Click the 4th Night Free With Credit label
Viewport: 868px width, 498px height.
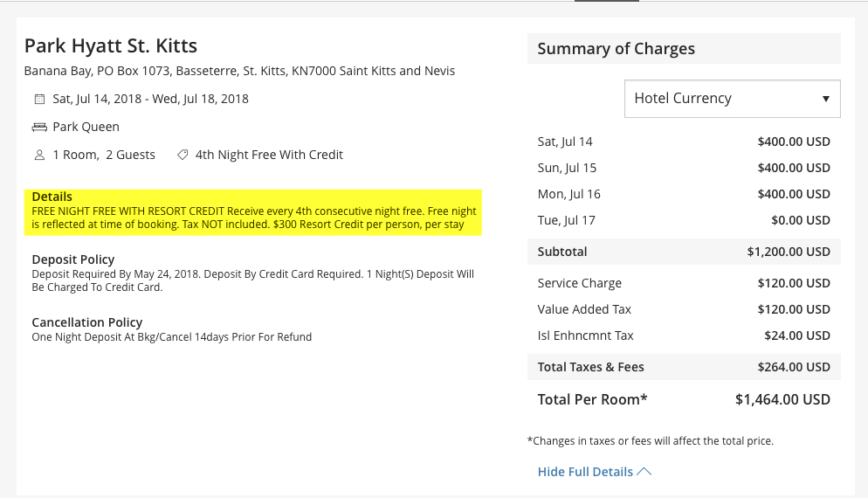pos(269,156)
